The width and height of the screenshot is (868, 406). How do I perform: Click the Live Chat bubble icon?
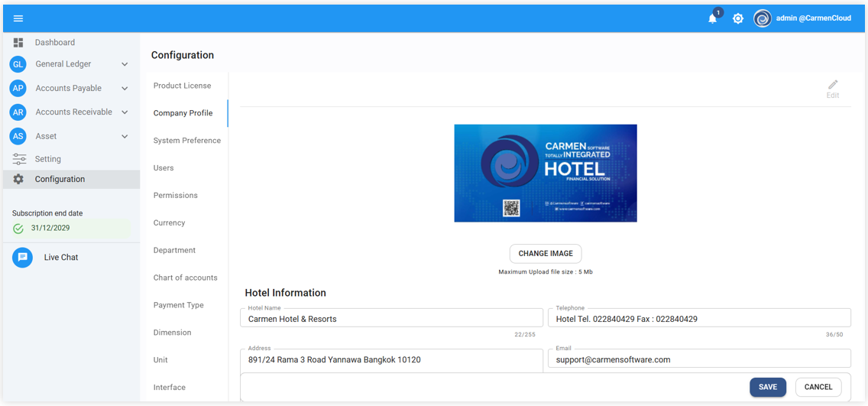pos(22,258)
